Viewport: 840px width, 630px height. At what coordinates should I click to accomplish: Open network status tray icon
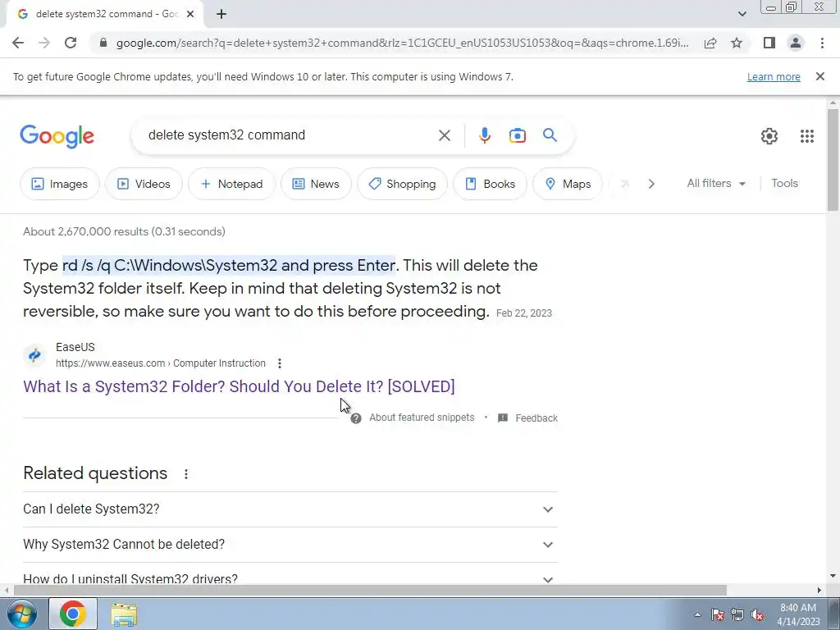click(x=737, y=614)
